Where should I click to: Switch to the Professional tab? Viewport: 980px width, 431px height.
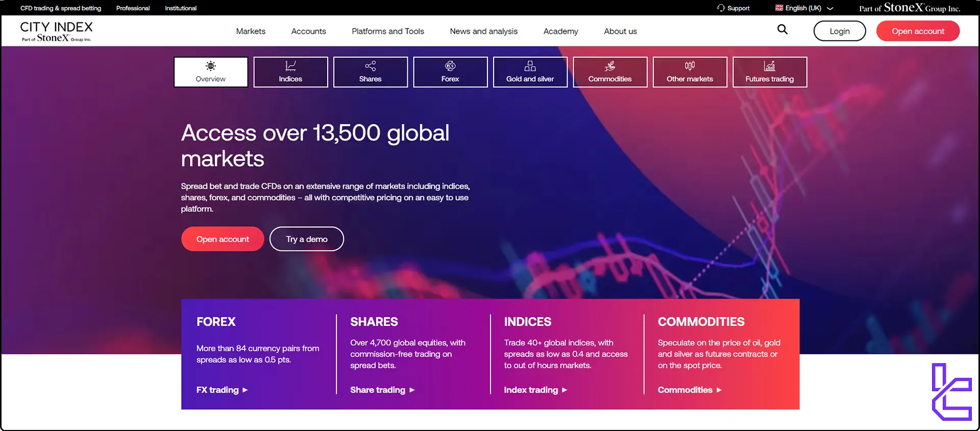(133, 8)
